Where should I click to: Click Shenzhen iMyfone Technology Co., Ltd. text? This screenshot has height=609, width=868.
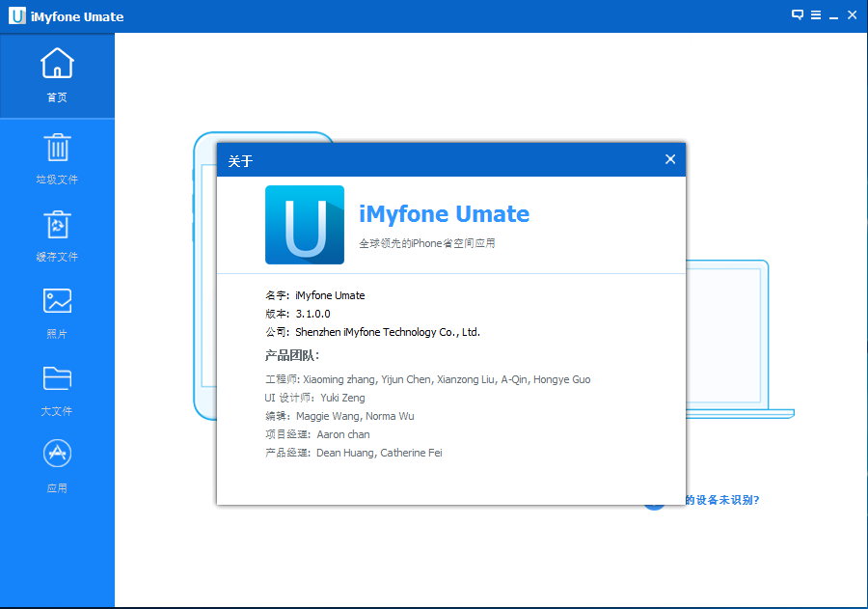(x=388, y=332)
